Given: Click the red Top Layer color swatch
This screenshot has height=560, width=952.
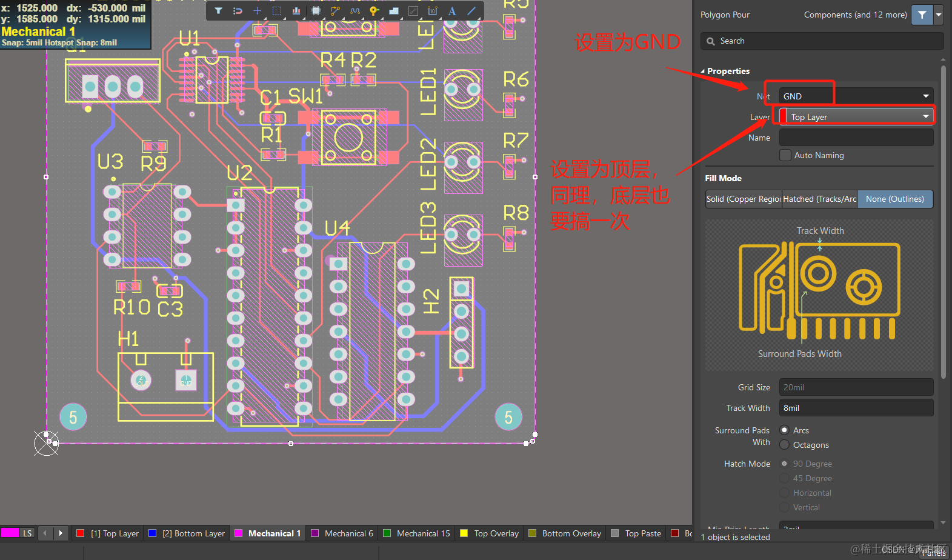Looking at the screenshot, I should coord(80,533).
